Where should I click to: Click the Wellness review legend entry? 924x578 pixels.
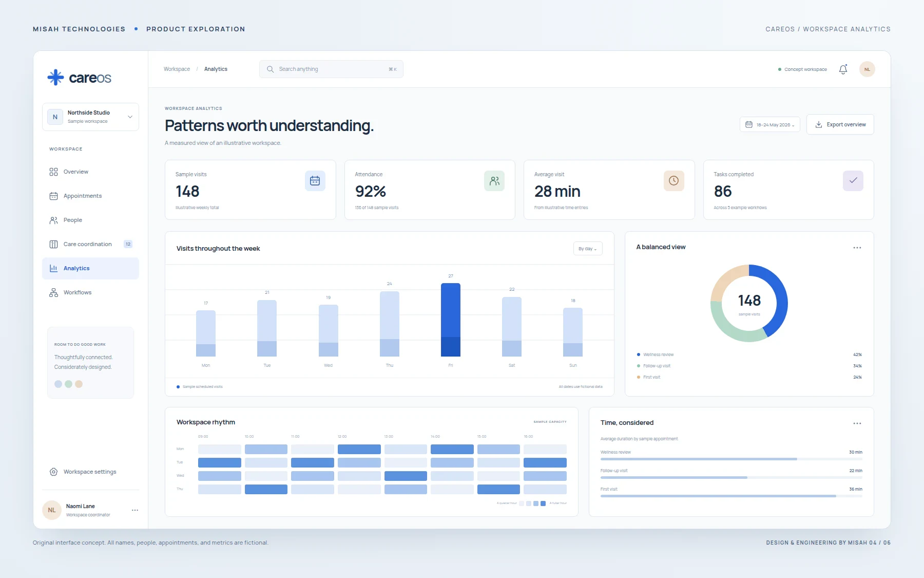click(749, 355)
